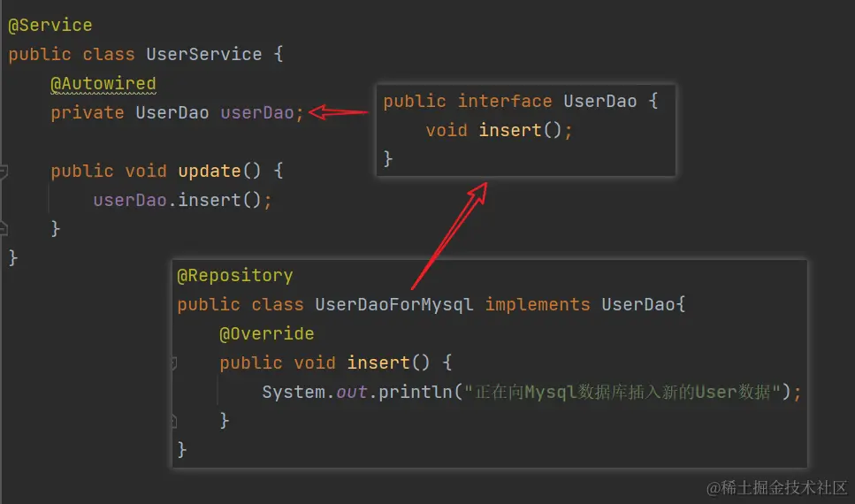The height and width of the screenshot is (504, 855).
Task: Select UserDao name in interface declaration
Action: coord(599,102)
